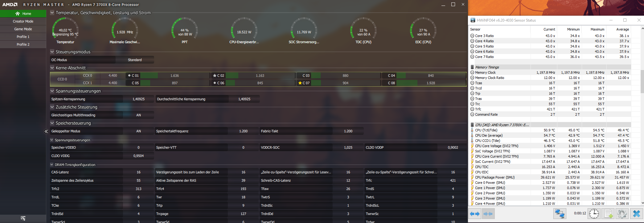644x223 pixels.
Task: Click the Sensor column header in HWiNFO
Action: pyautogui.click(x=500, y=29)
